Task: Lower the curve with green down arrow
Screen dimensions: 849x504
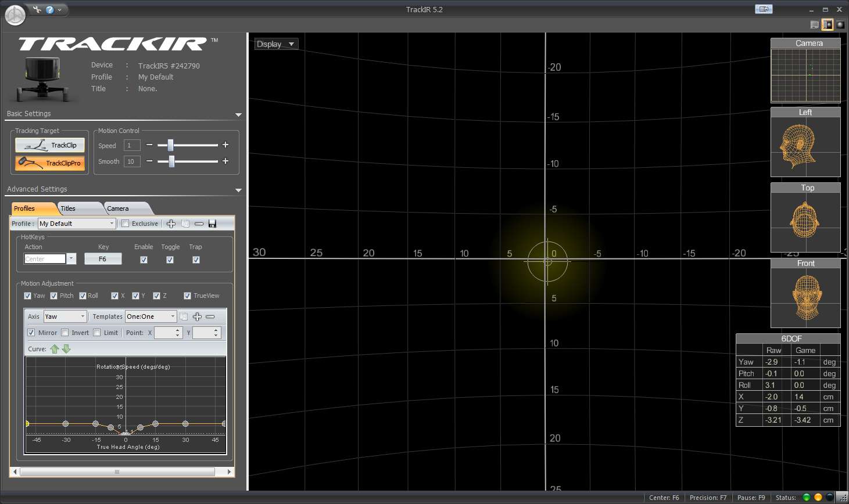Action: pyautogui.click(x=66, y=349)
